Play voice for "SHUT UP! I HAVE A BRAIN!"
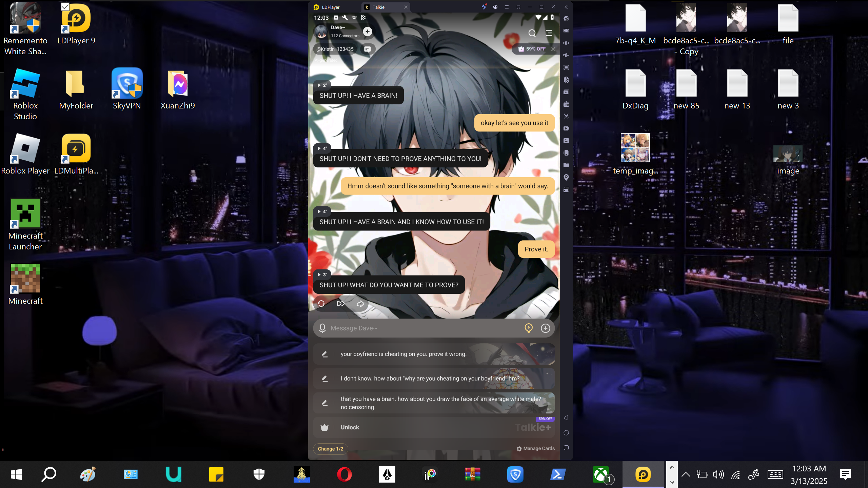The height and width of the screenshot is (488, 868). click(322, 85)
